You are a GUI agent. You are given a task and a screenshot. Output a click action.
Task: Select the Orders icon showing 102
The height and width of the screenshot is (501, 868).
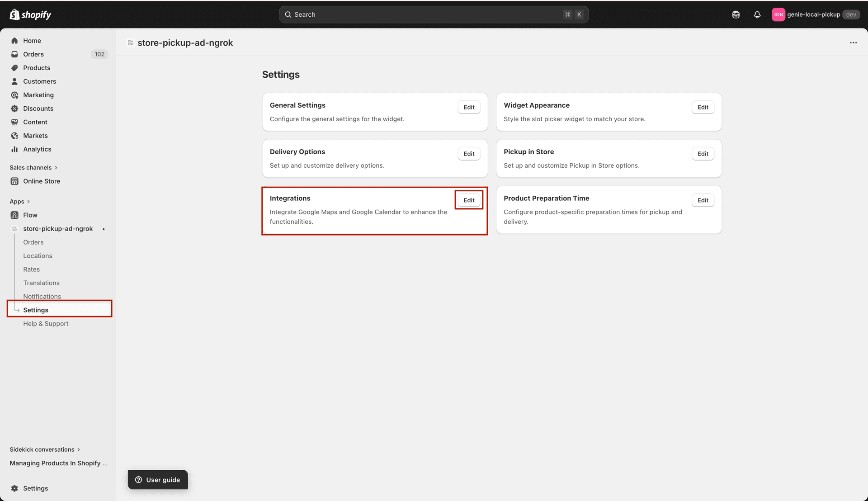click(x=15, y=54)
